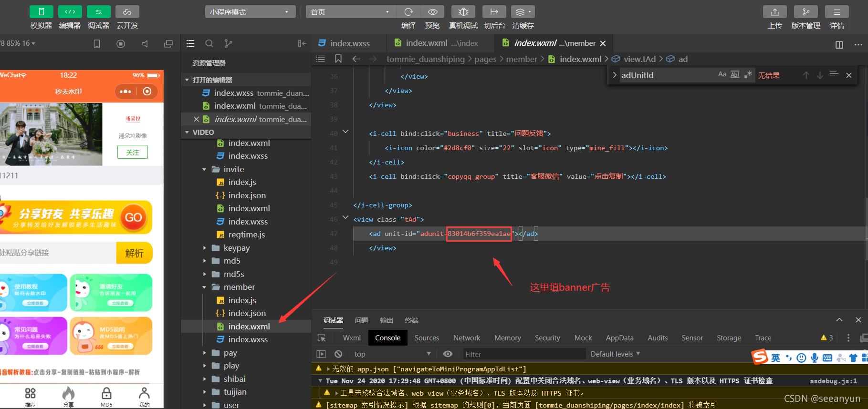Click the 解析 parse button
The image size is (868, 409).
pos(134,253)
